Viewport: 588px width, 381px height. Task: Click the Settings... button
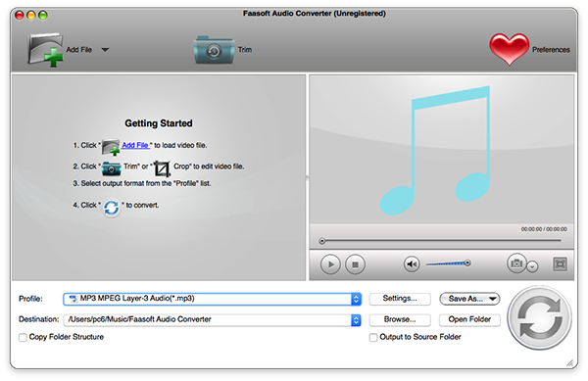pos(400,299)
